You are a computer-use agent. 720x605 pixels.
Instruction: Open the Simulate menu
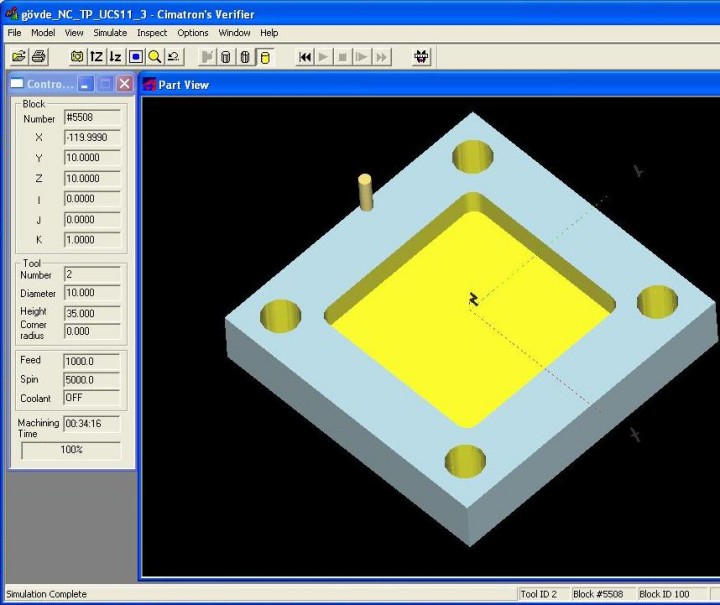pyautogui.click(x=110, y=33)
